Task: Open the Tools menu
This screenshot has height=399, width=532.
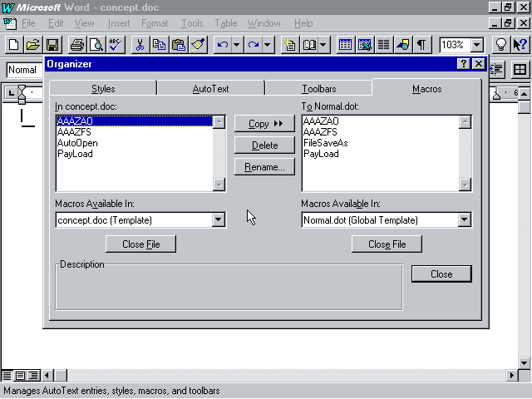Action: [192, 23]
